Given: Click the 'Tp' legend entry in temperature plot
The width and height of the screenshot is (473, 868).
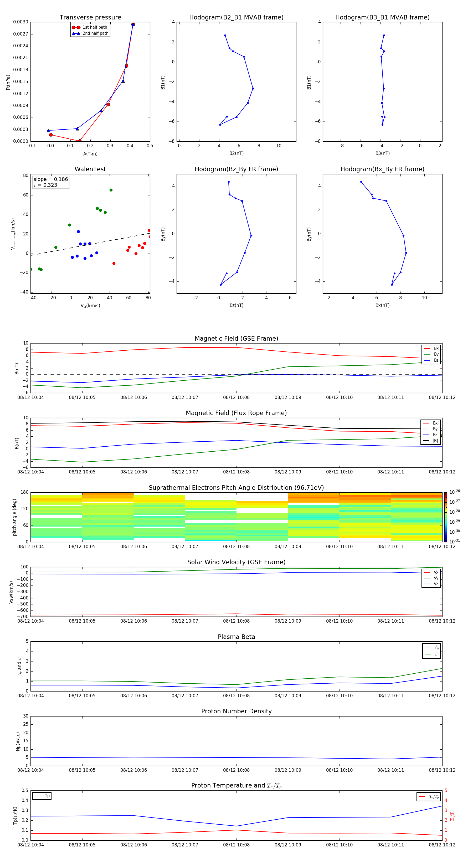Looking at the screenshot, I should [x=42, y=796].
